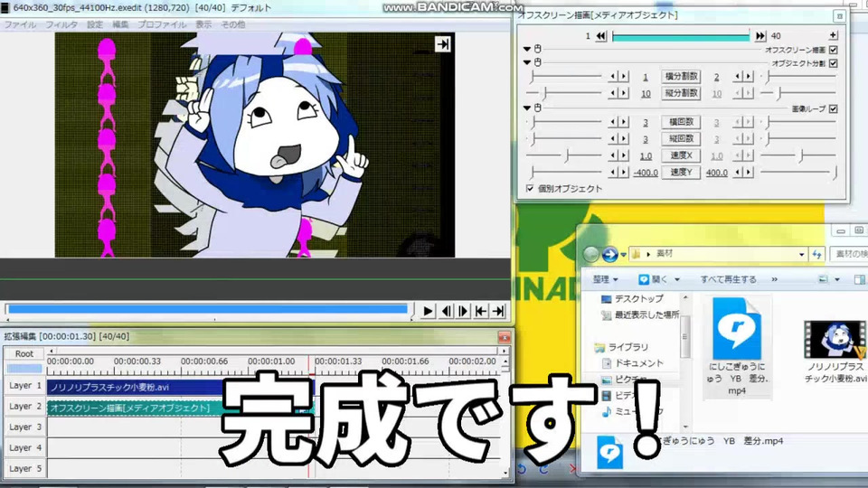This screenshot has height=488, width=868.
Task: Go to object start frame arrow
Action: [601, 36]
